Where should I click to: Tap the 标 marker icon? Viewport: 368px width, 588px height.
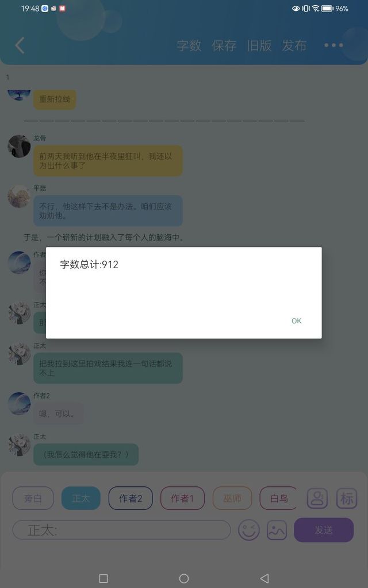[x=346, y=498]
